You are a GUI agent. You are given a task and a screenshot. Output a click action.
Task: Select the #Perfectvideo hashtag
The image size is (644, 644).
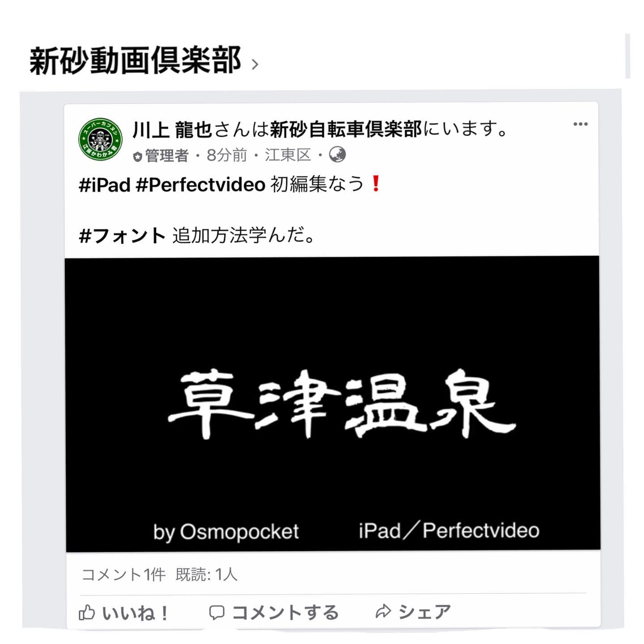coord(201,184)
